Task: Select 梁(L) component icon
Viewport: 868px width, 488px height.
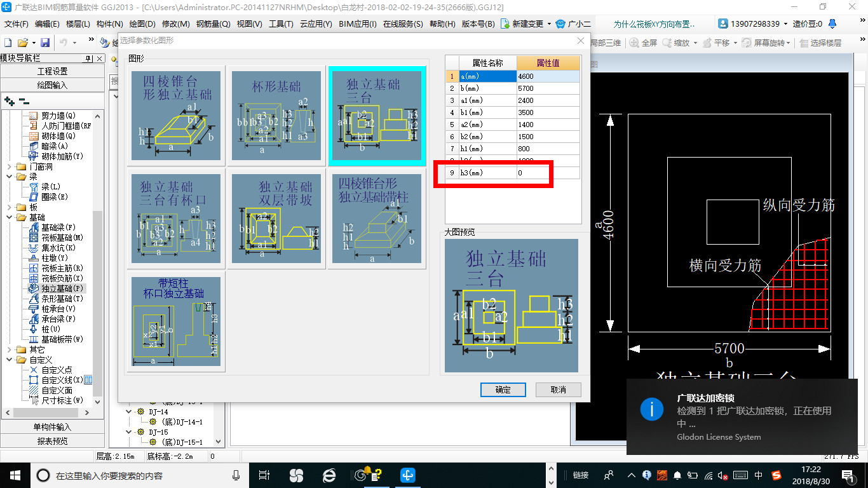Action: pos(34,187)
